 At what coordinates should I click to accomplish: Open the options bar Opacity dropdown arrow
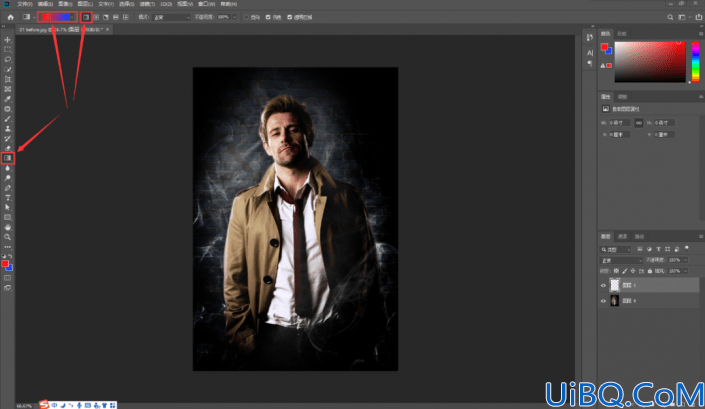click(234, 17)
